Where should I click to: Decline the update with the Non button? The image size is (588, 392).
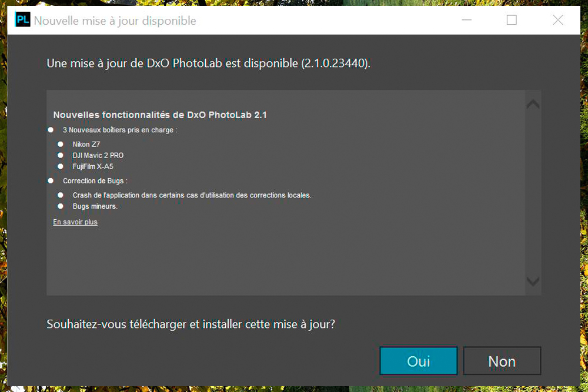click(x=502, y=361)
